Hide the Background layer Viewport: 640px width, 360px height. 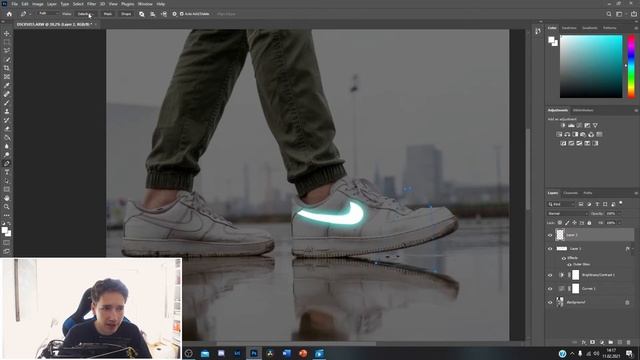point(550,302)
